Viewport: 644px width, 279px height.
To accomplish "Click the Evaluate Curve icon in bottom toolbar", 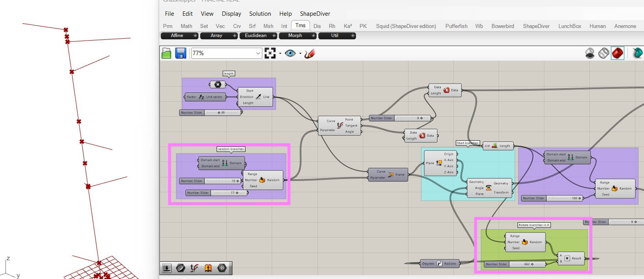I will coord(194,268).
